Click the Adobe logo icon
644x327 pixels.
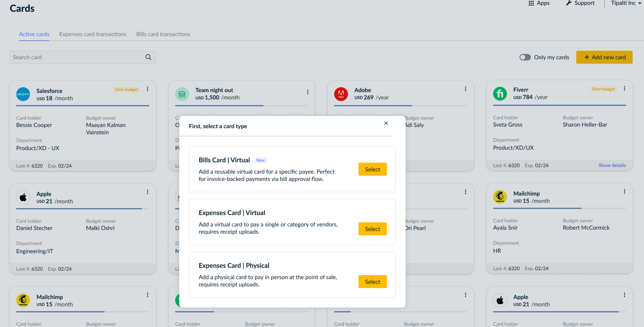341,94
